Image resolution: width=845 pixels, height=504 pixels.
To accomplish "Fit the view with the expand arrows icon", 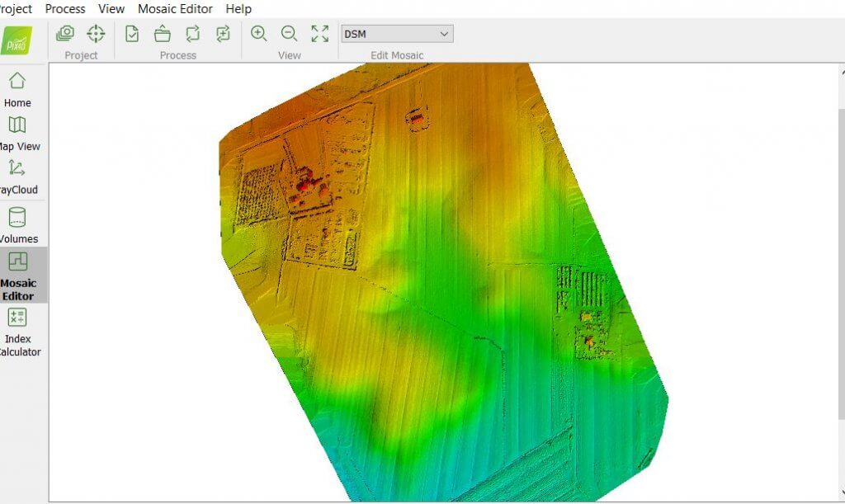I will pos(319,34).
